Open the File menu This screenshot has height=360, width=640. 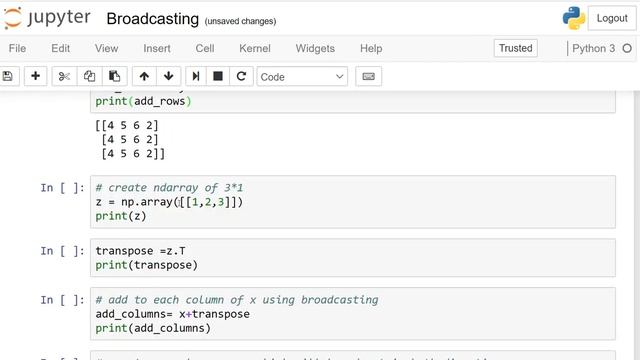(x=17, y=48)
